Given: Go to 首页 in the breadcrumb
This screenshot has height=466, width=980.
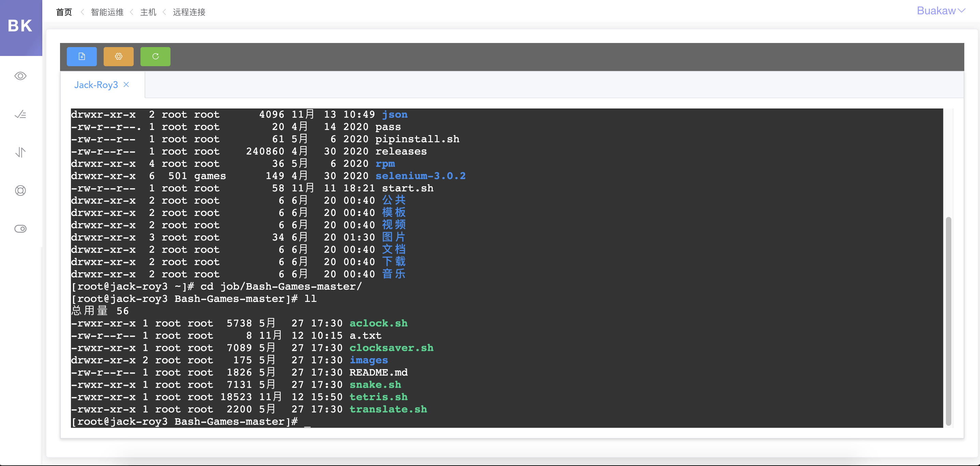Looking at the screenshot, I should pos(64,12).
